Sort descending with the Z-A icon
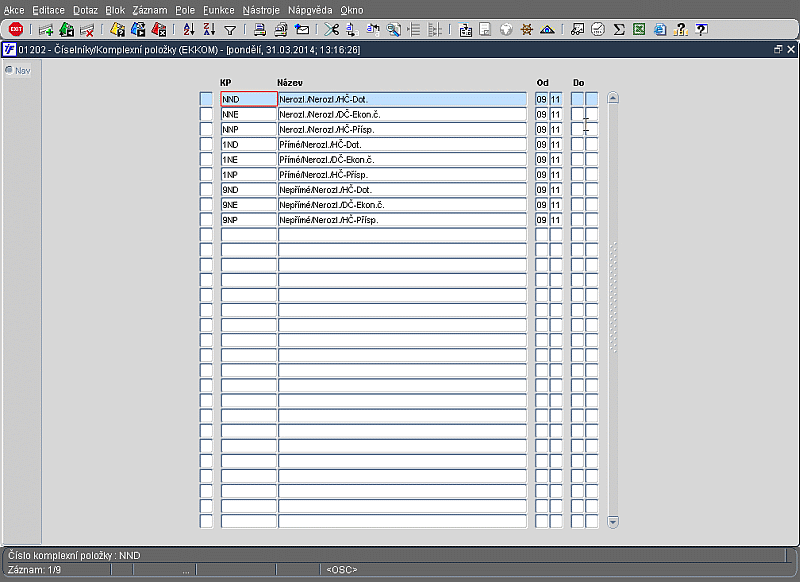 pyautogui.click(x=209, y=30)
